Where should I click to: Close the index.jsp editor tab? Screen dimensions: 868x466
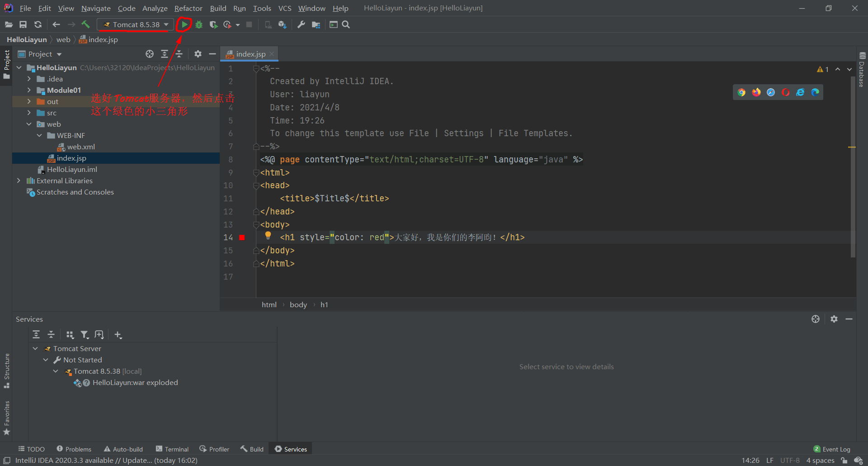pyautogui.click(x=272, y=54)
